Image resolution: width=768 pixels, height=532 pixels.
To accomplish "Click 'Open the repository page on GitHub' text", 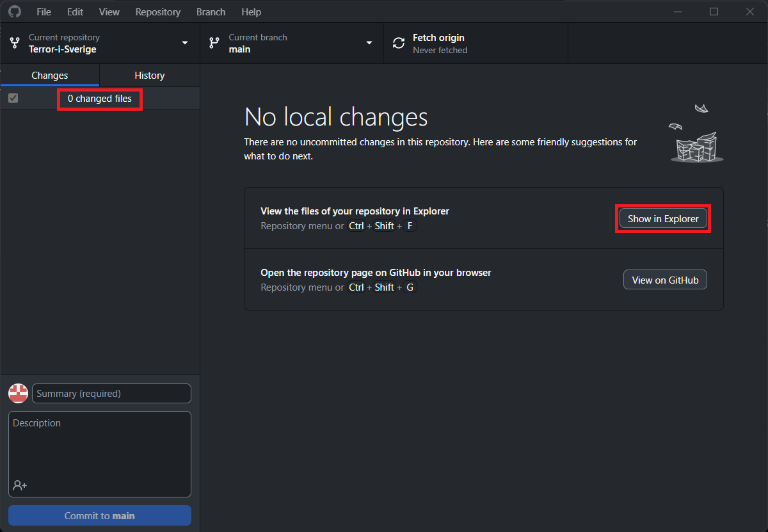I will click(376, 272).
